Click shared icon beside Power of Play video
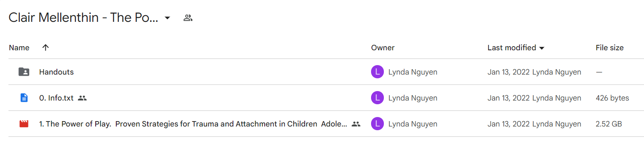 coord(356,124)
